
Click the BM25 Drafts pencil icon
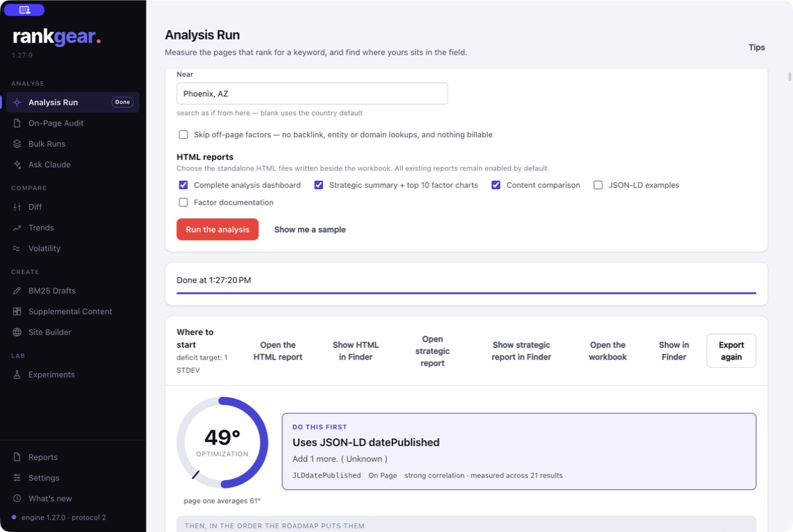click(17, 290)
